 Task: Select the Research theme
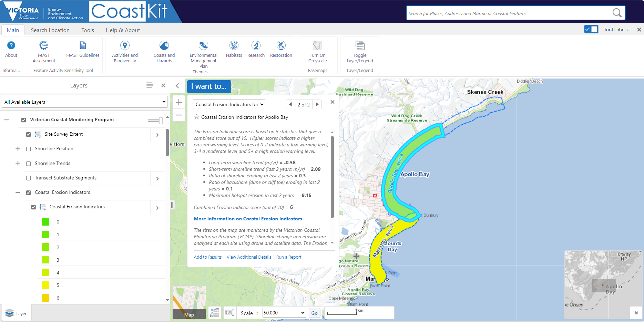click(256, 49)
